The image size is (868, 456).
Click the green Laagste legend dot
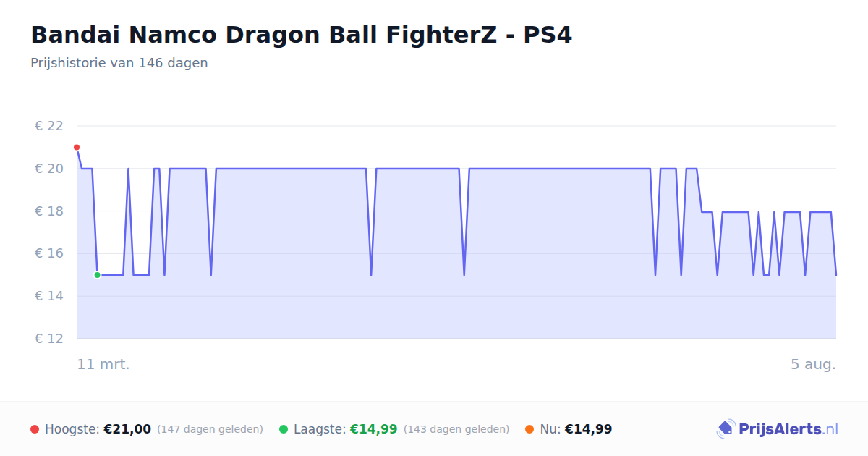284,429
